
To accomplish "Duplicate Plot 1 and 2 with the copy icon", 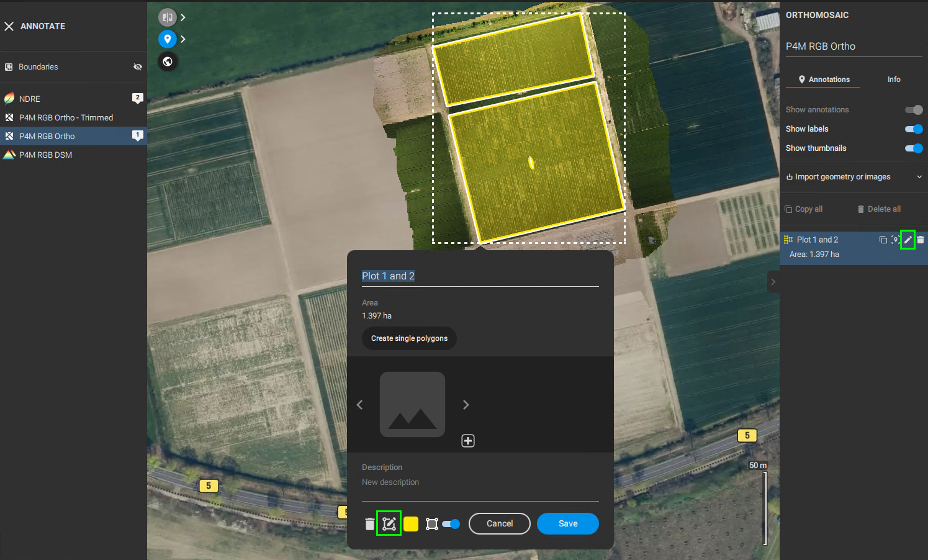I will (x=883, y=240).
